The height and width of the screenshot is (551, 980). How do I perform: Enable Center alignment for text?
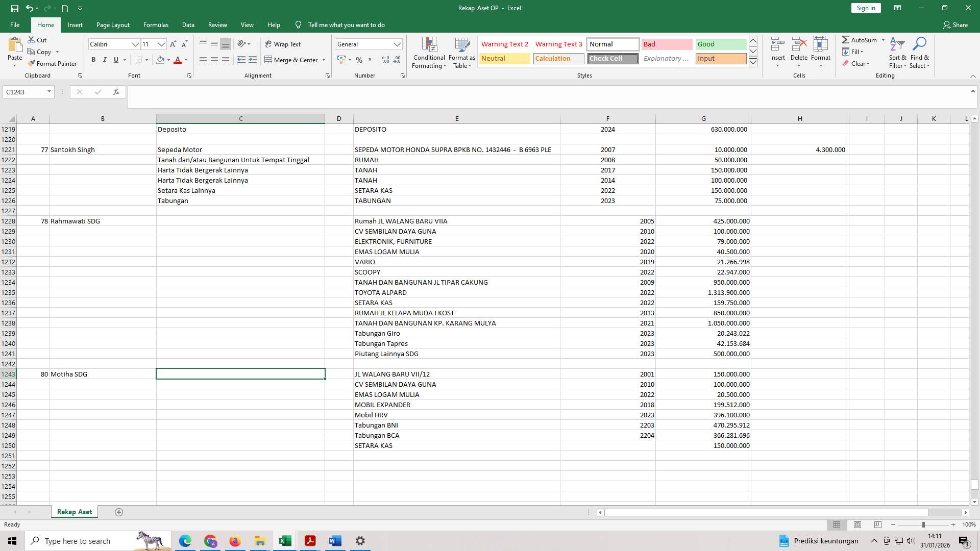(213, 60)
